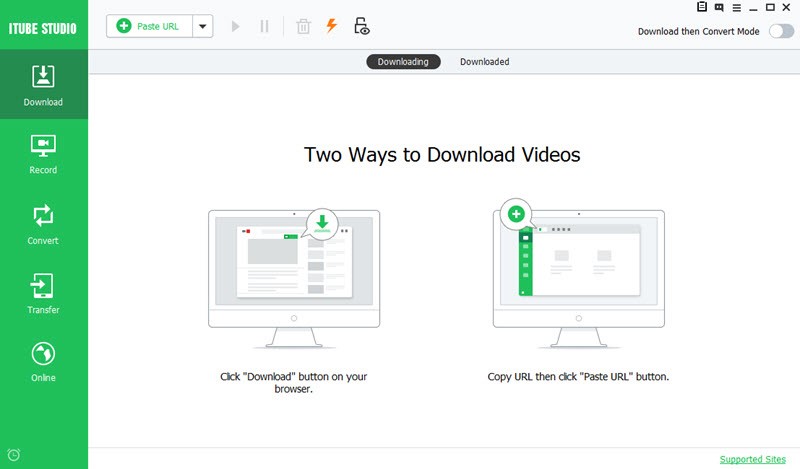Toggle Download then Convert Mode switch

tap(780, 31)
